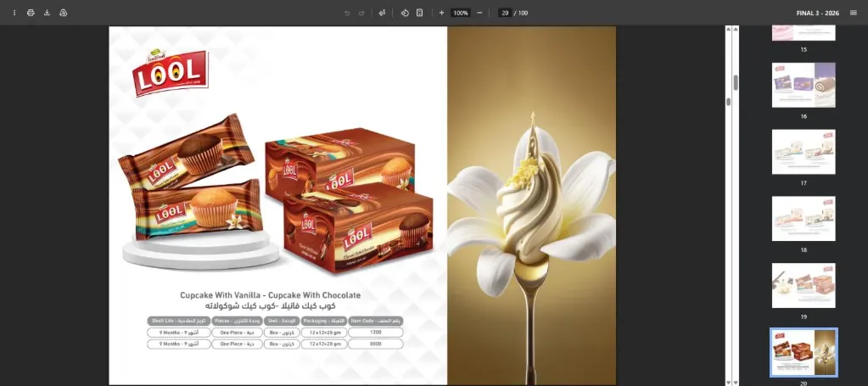The height and width of the screenshot is (386, 868).
Task: Click the heading Cupcake With Vanilla - Cupcake With Chocolate
Action: [270, 295]
